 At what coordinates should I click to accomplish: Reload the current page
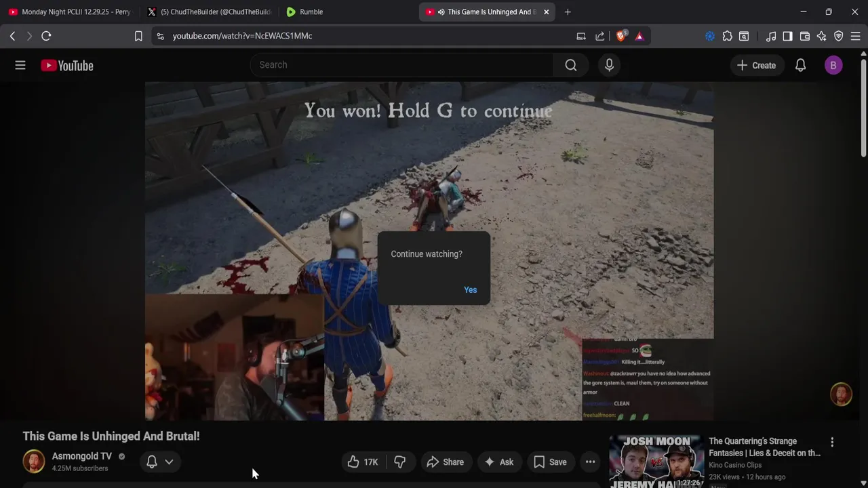coord(46,36)
